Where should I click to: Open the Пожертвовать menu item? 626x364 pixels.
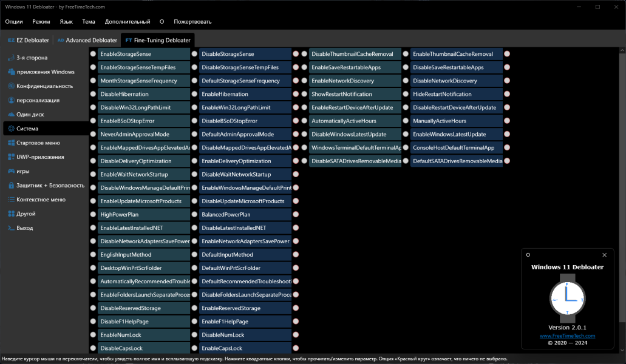[192, 21]
